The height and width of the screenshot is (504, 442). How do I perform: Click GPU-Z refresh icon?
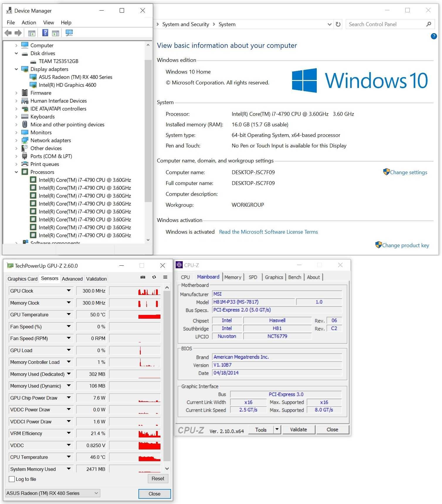[x=154, y=277]
